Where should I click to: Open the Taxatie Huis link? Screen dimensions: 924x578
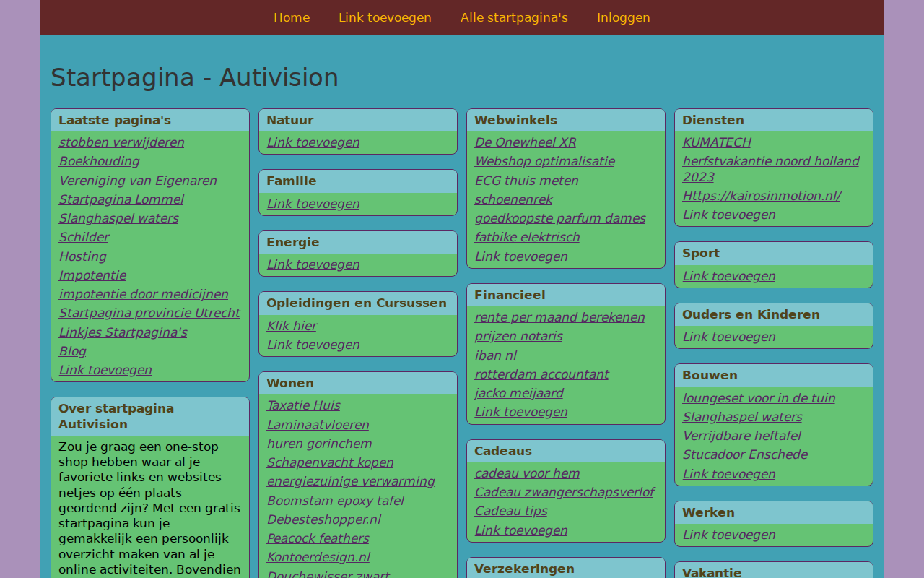[x=303, y=405]
